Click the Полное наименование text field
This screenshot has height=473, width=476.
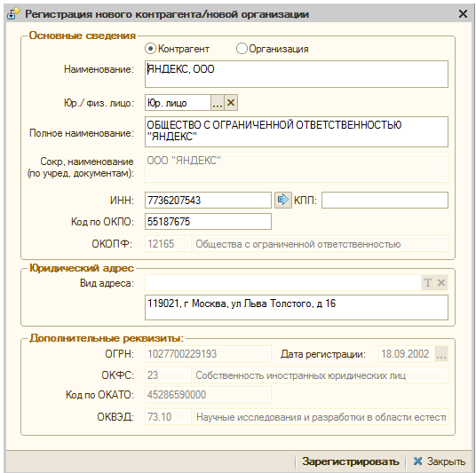pos(297,131)
